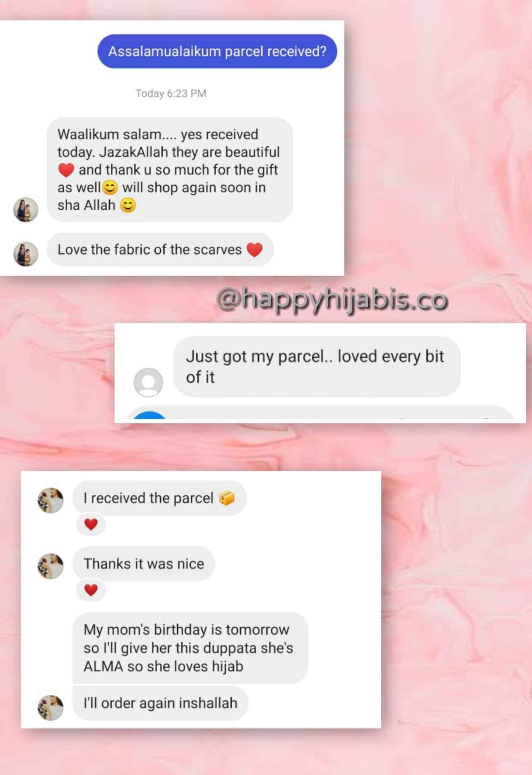
Task: Select the 'My mom's birthday is tomorrow' bubble
Action: [190, 648]
